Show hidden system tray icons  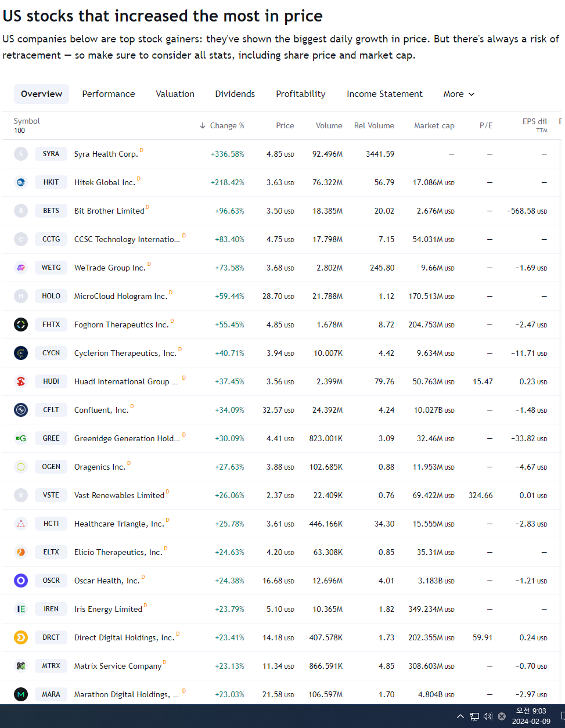pos(460,716)
